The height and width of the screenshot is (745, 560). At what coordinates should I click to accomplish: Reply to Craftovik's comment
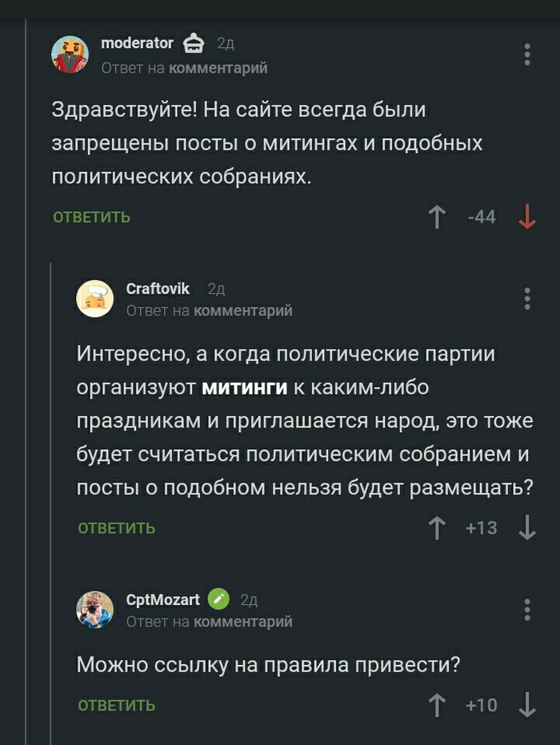117,528
